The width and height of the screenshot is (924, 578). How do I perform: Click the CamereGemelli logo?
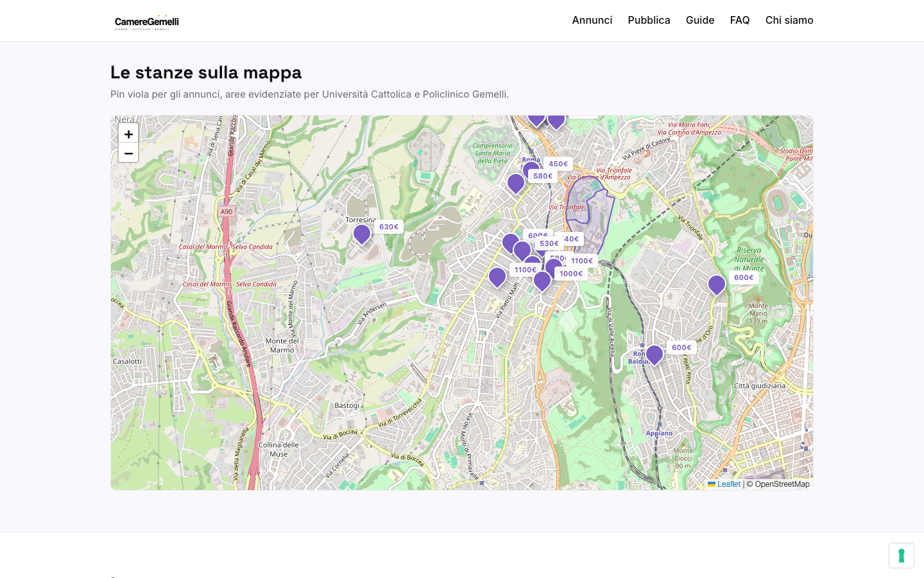click(x=147, y=22)
